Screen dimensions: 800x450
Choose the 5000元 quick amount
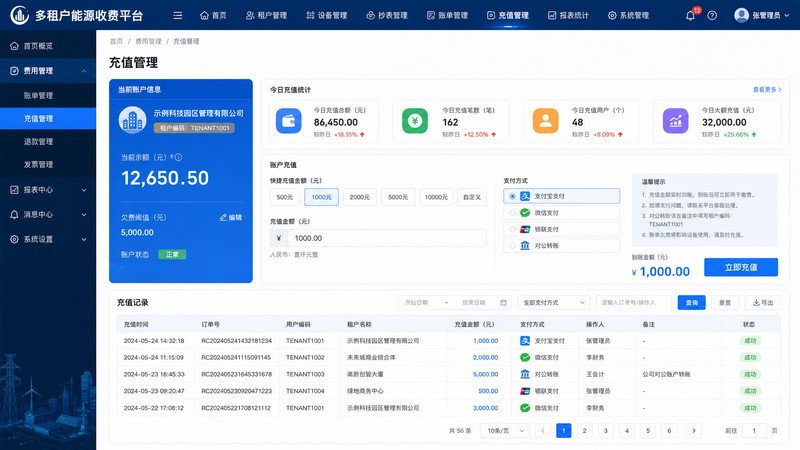pos(398,197)
